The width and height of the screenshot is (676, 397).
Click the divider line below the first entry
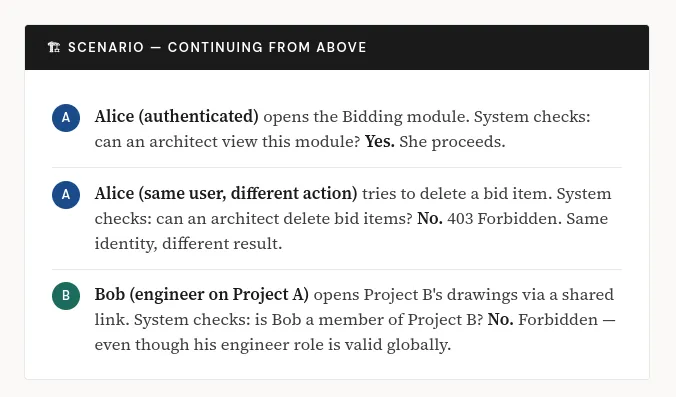[x=337, y=167]
